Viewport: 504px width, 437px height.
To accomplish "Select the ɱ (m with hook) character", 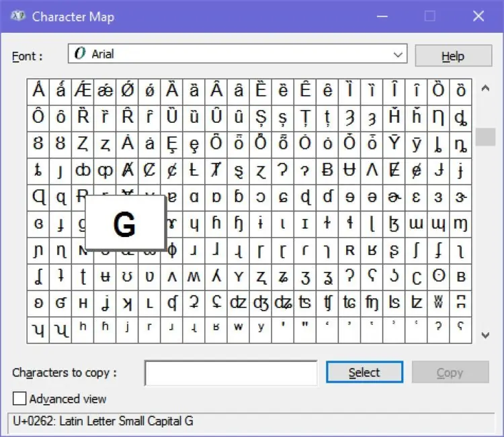I will point(460,224).
